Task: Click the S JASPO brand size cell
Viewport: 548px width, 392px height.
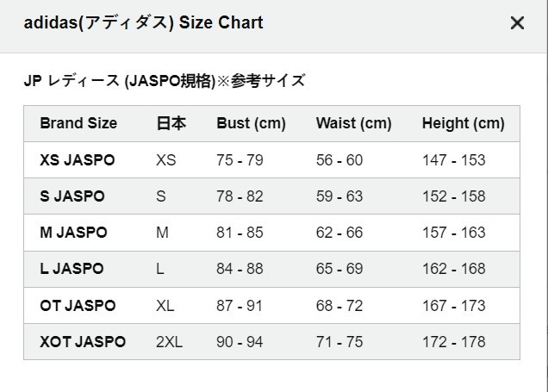Action: [x=72, y=196]
